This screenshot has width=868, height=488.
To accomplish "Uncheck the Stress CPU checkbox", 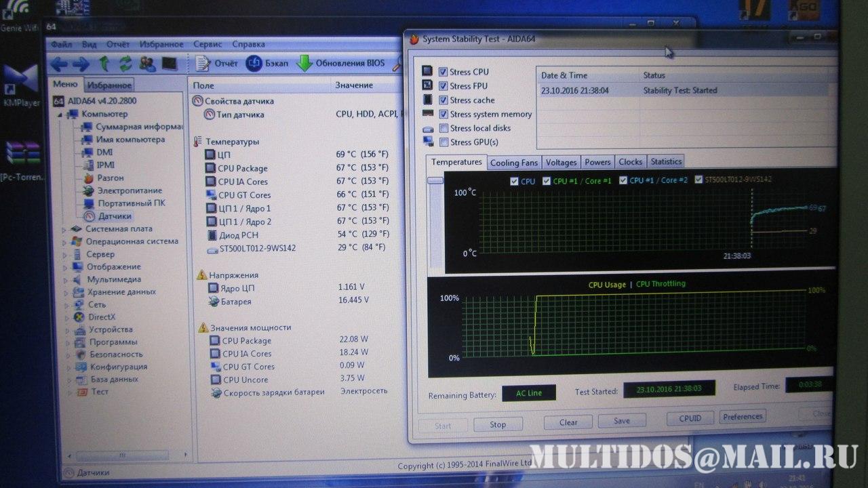I will [443, 72].
